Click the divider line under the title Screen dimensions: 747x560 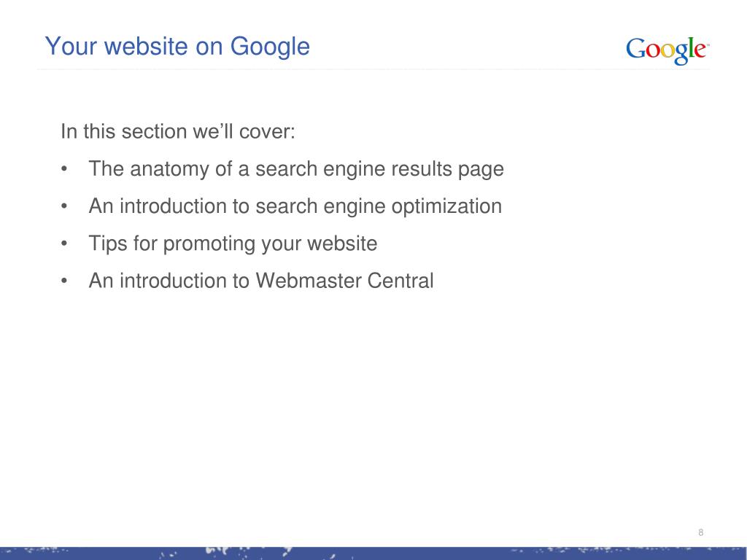pos(373,69)
